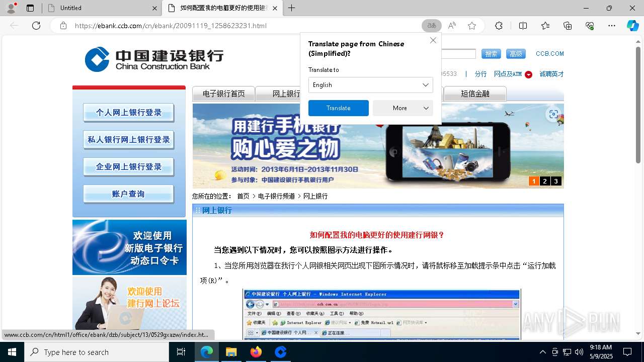This screenshot has width=644, height=362.
Task: Click the 个人网上银行登录 button
Action: (128, 113)
